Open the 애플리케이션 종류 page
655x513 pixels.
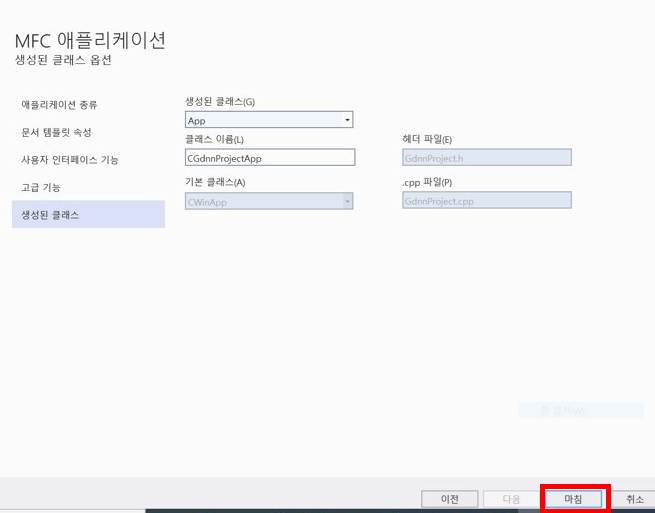[x=59, y=104]
